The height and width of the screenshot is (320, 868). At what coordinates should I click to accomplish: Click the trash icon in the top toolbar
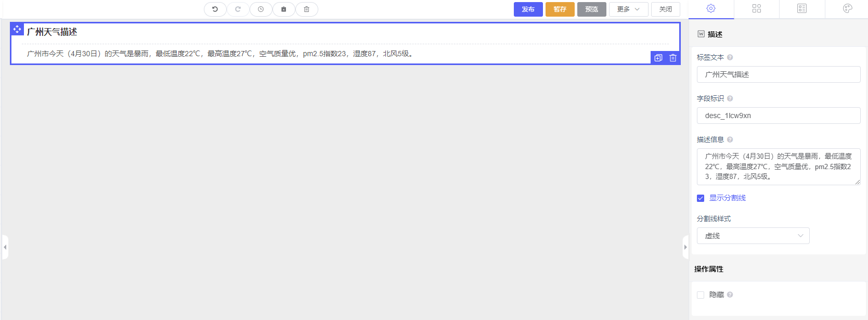[x=306, y=9]
